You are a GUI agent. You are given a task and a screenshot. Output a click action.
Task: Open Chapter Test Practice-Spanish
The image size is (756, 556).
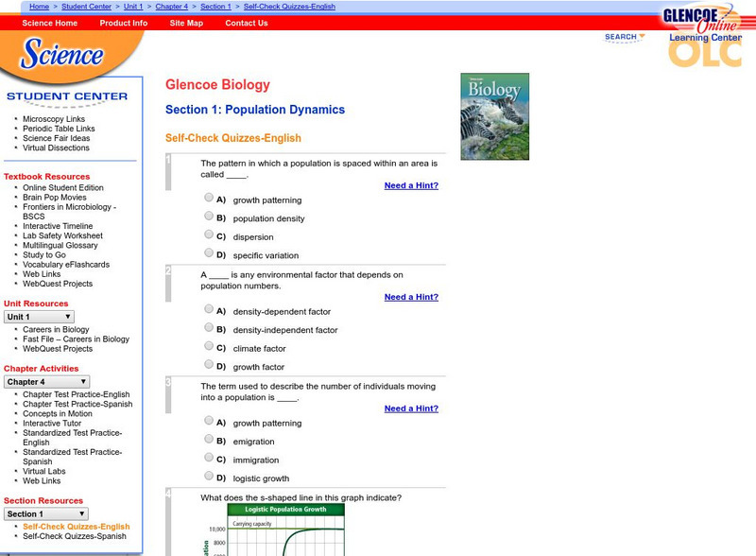(x=77, y=404)
